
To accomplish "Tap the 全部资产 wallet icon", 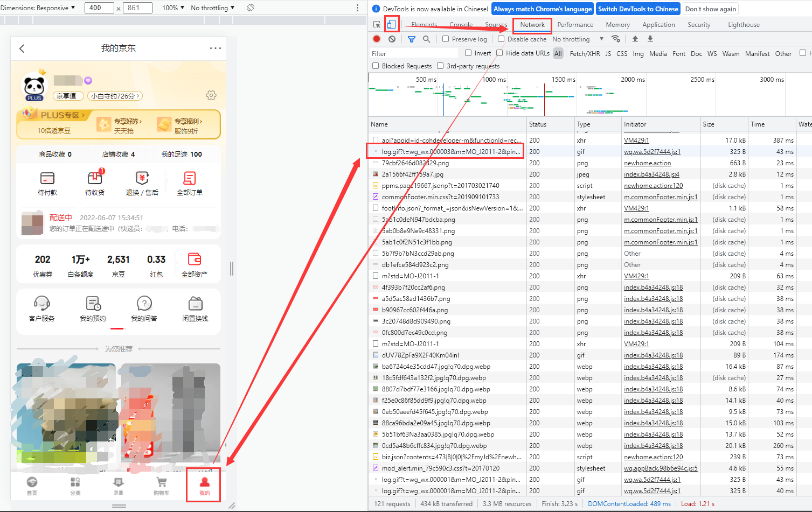I will click(x=195, y=259).
